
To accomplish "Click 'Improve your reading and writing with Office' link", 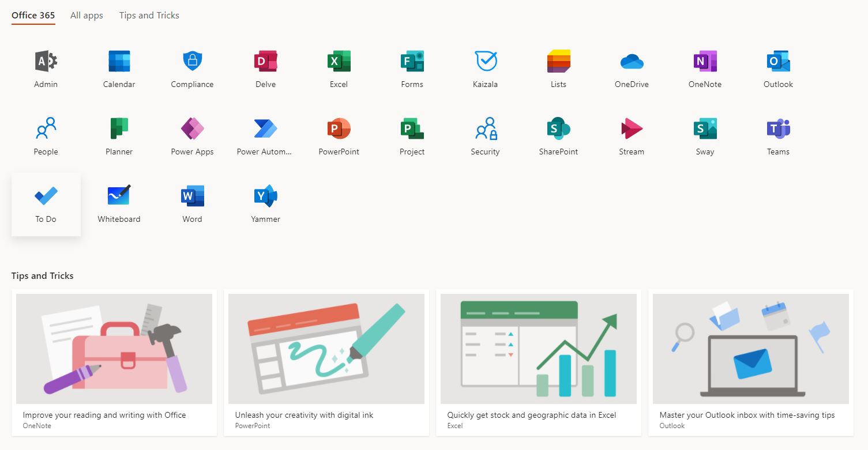I will pyautogui.click(x=104, y=415).
